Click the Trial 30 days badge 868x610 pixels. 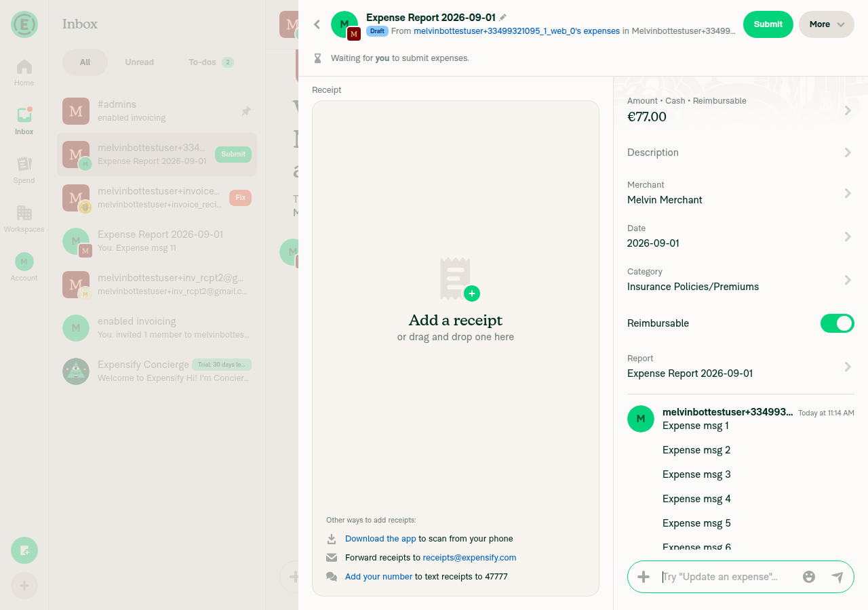(x=222, y=365)
